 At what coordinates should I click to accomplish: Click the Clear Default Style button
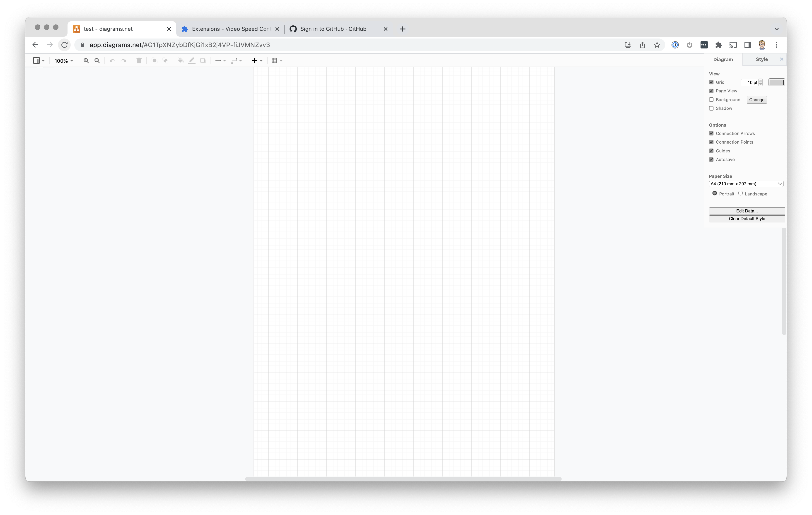(x=747, y=218)
